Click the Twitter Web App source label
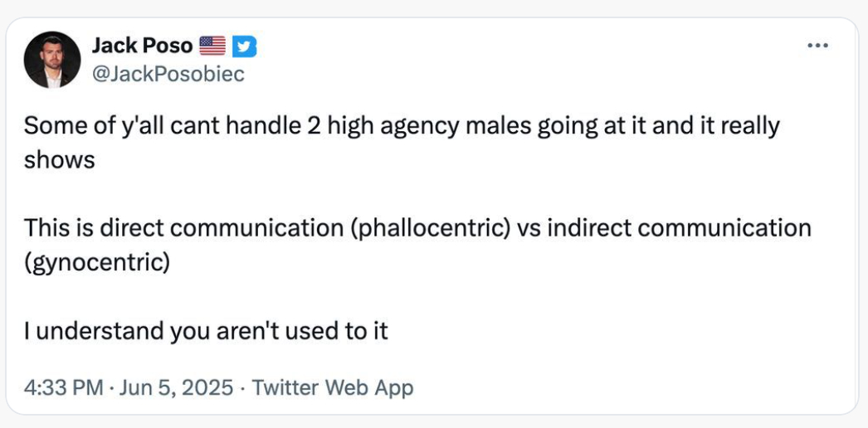The height and width of the screenshot is (428, 868). pos(332,387)
